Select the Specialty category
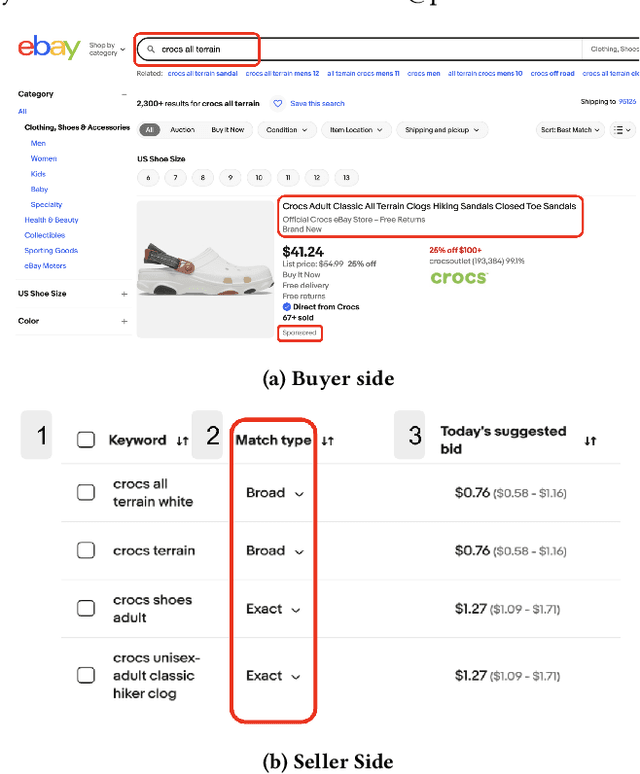Image resolution: width=640 pixels, height=774 pixels. 46,205
